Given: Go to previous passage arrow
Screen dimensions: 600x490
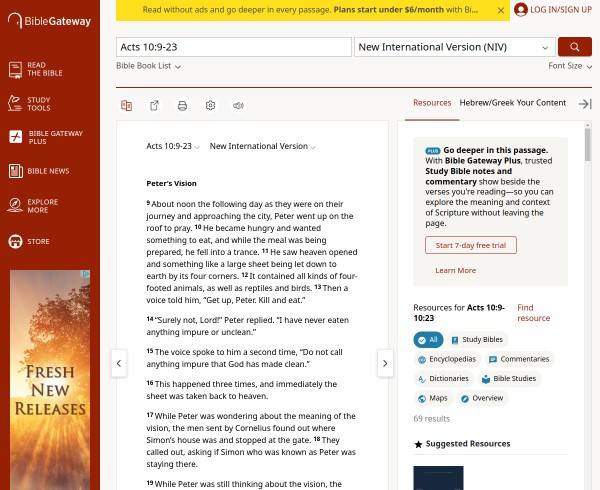Looking at the screenshot, I should (119, 363).
